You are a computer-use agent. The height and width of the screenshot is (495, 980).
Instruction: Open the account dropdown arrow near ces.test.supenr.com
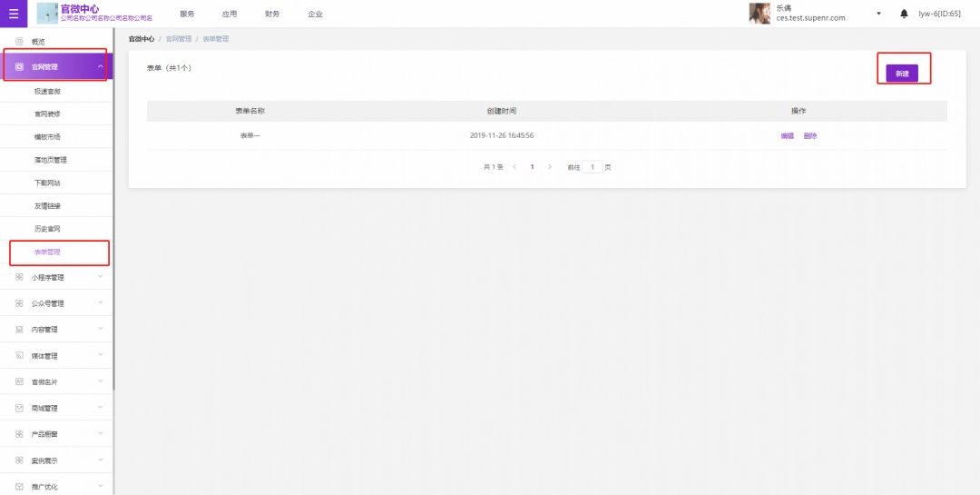coord(878,14)
